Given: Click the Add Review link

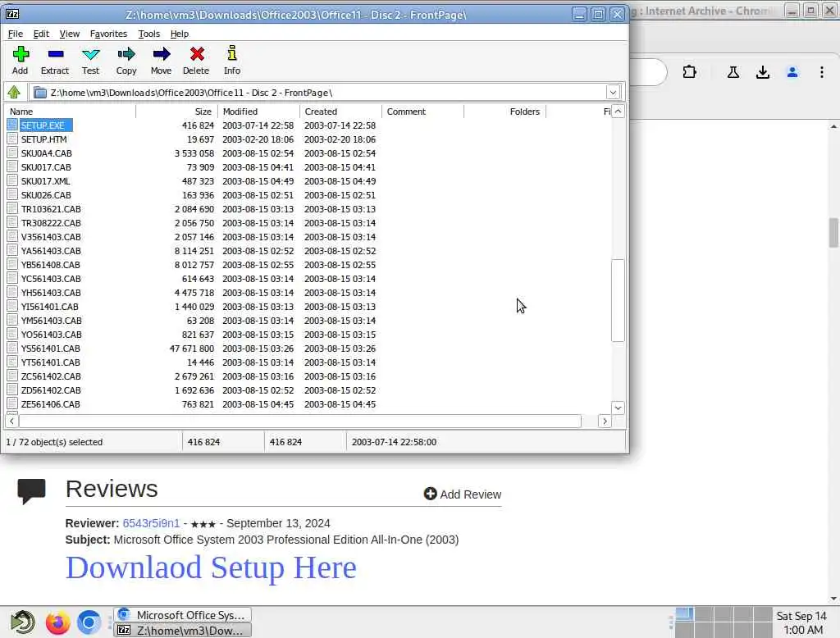Looking at the screenshot, I should coord(463,494).
